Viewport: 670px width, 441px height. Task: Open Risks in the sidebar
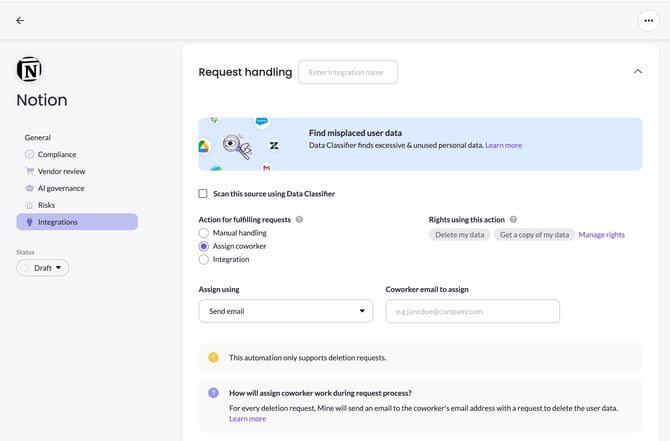coord(46,205)
